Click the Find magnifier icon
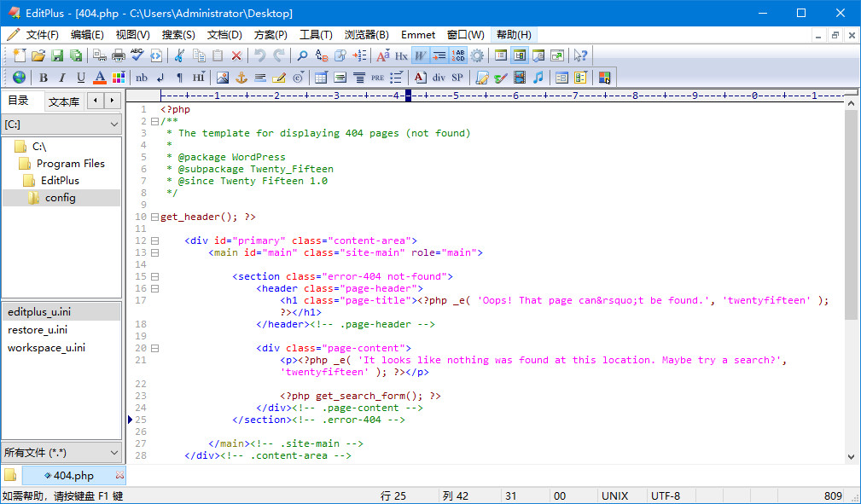This screenshot has height=504, width=861. click(x=302, y=55)
